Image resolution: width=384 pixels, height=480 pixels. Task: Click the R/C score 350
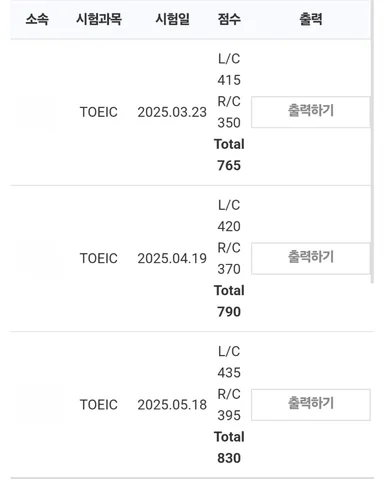click(x=229, y=123)
